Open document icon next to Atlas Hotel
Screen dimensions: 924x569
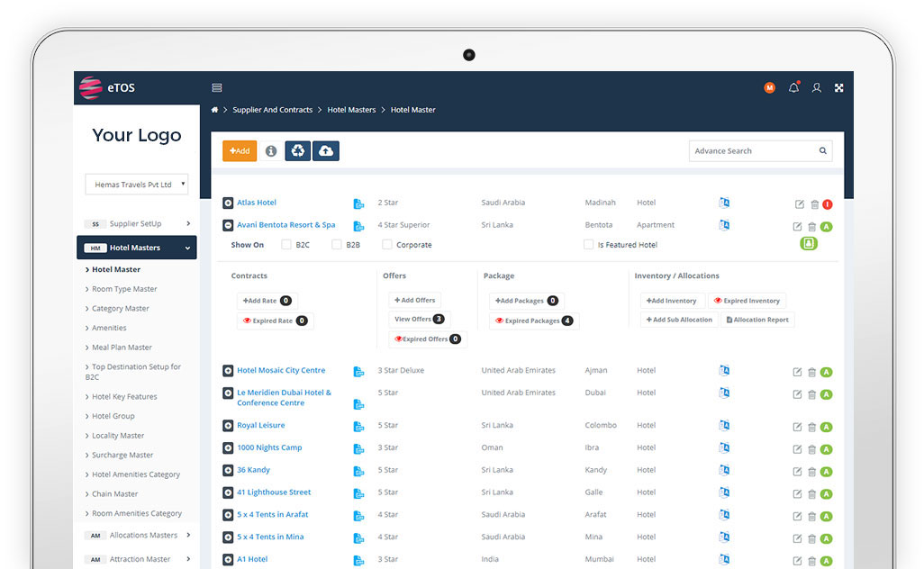coord(358,203)
